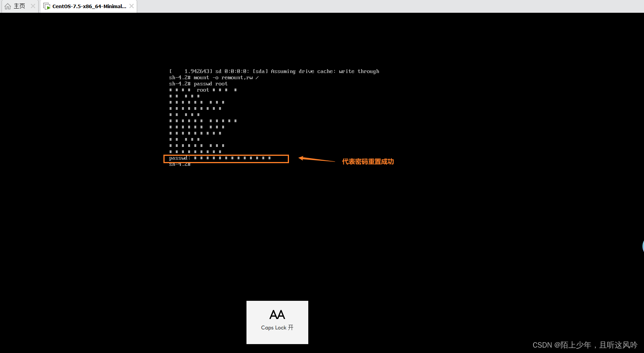Image resolution: width=644 pixels, height=353 pixels.
Task: Close the CentOS-7.5-x86_64-Minimal tab
Action: coord(132,6)
